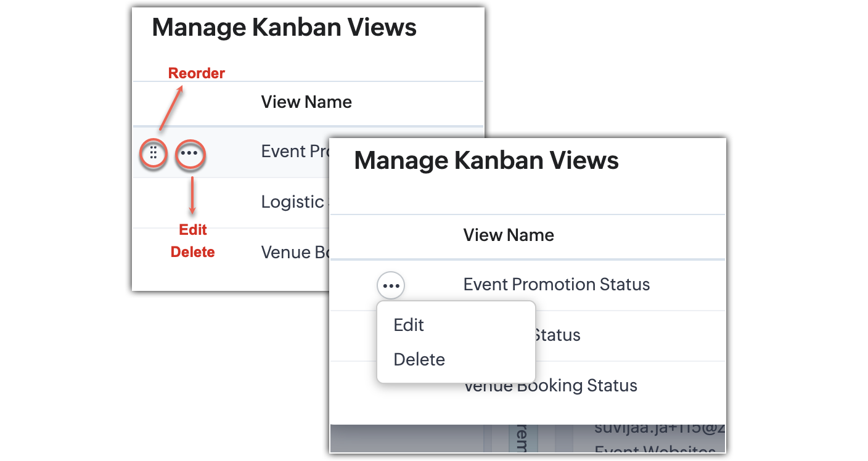Viewport: 868px width, 461px height.
Task: Choose Edit from the open popup menu
Action: (409, 325)
